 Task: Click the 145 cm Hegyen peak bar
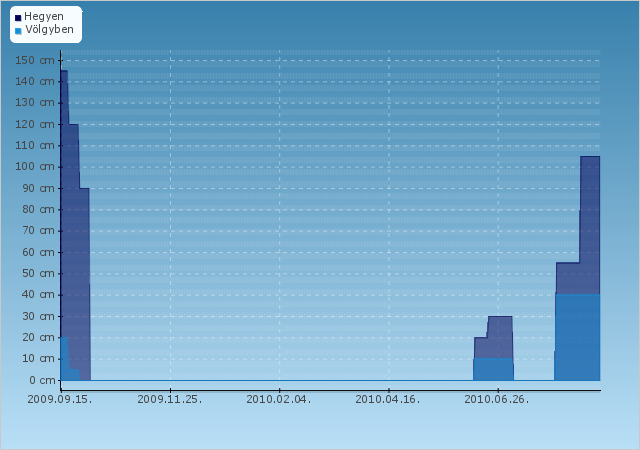click(x=64, y=203)
